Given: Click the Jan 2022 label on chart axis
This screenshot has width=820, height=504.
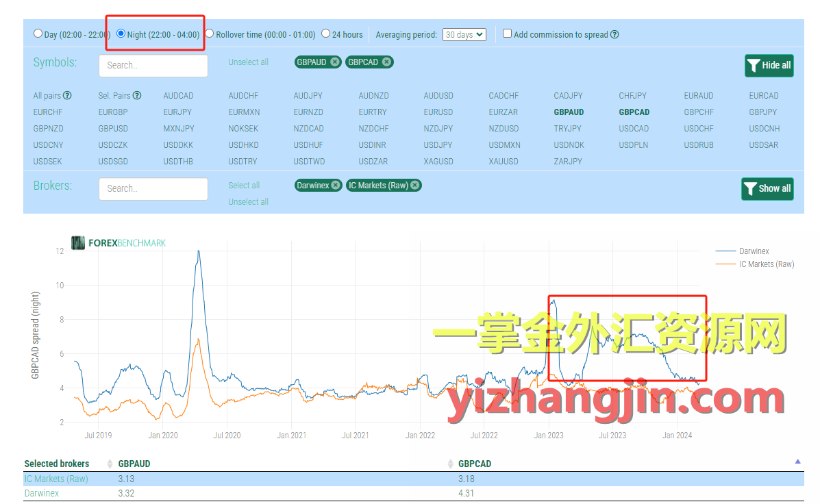Looking at the screenshot, I should pyautogui.click(x=420, y=436).
